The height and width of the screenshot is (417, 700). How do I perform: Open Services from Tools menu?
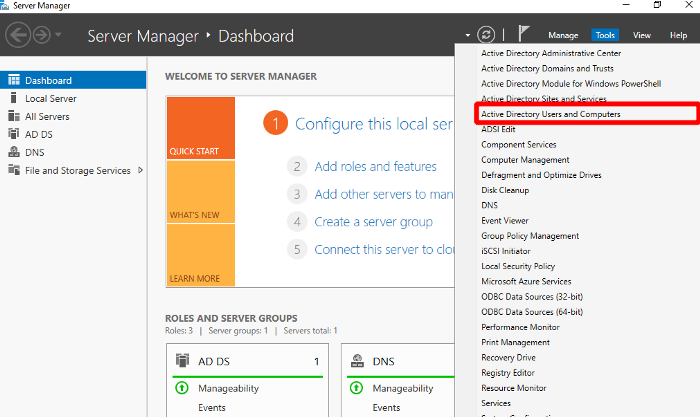click(x=496, y=403)
